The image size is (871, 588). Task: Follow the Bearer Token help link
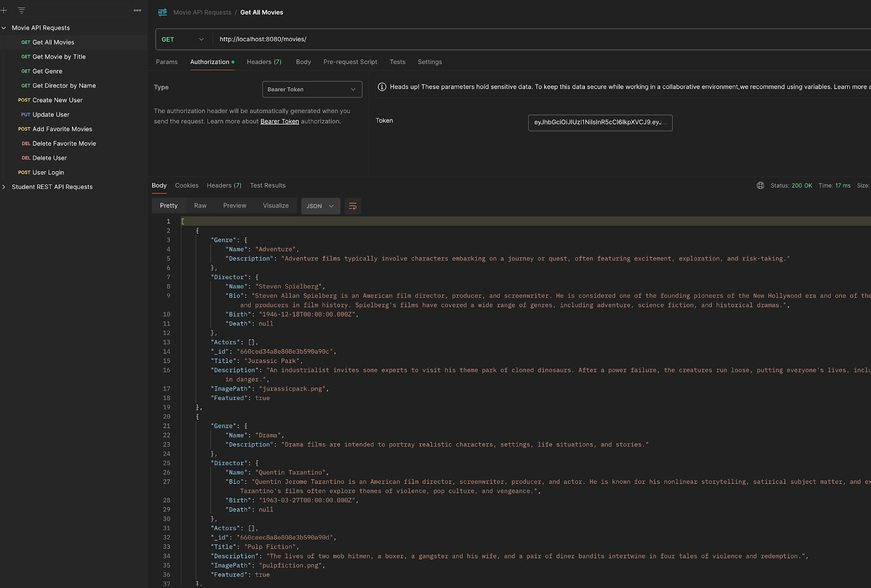[x=279, y=122]
